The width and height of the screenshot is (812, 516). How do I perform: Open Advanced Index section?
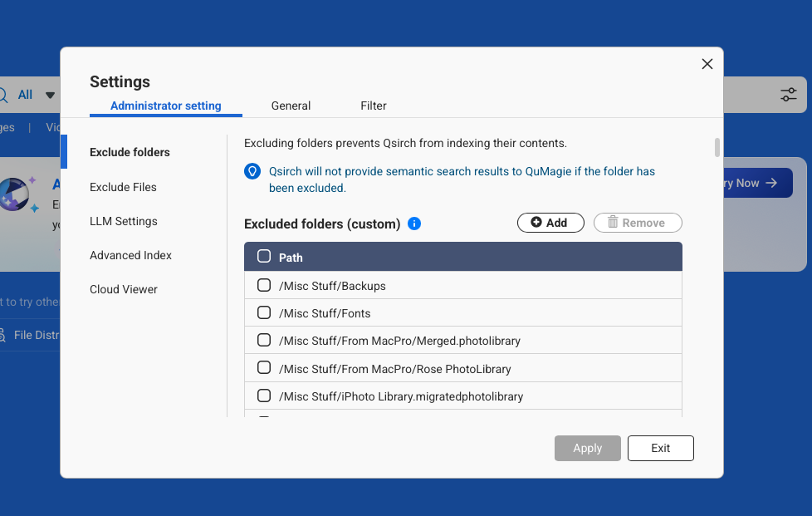tap(130, 255)
